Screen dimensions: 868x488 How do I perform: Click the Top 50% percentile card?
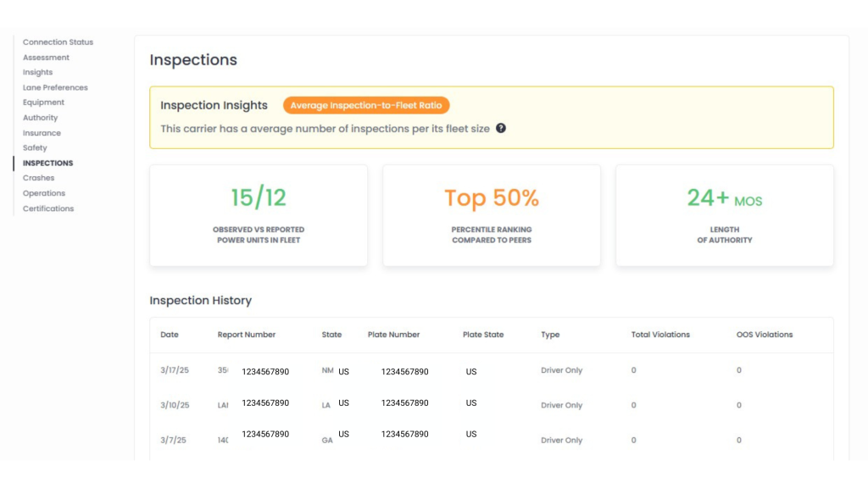492,215
